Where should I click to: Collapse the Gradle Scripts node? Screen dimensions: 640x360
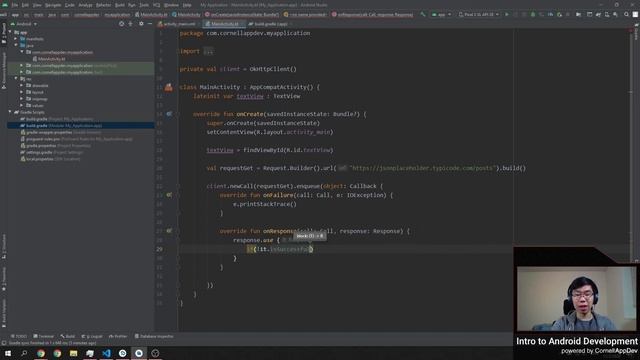pos(10,112)
